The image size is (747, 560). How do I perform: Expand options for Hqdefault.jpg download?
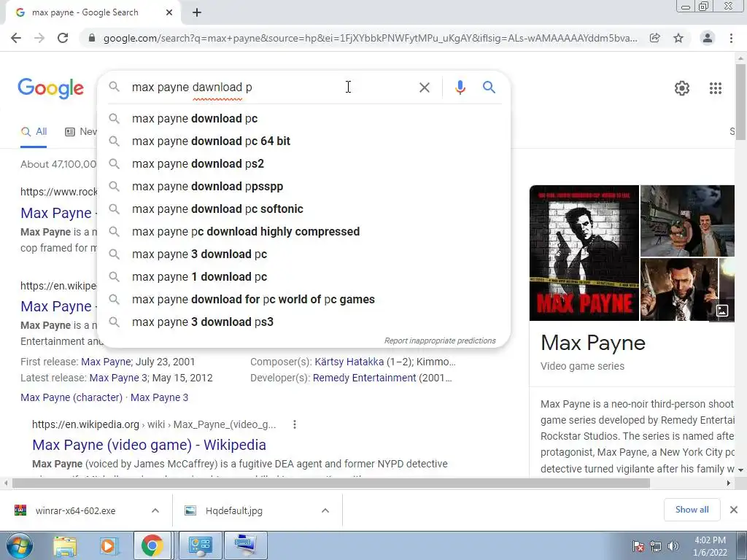[325, 510]
